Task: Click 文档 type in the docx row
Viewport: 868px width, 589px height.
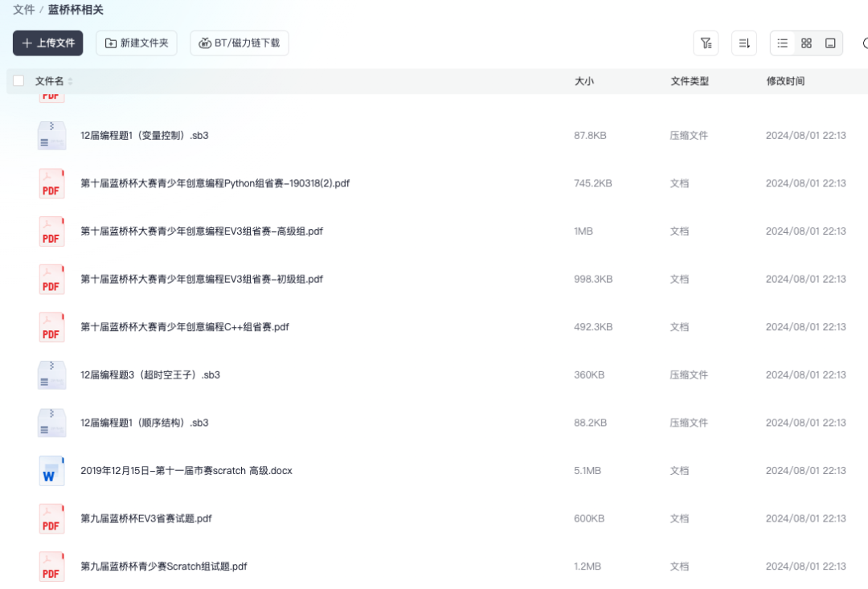Action: (x=679, y=471)
